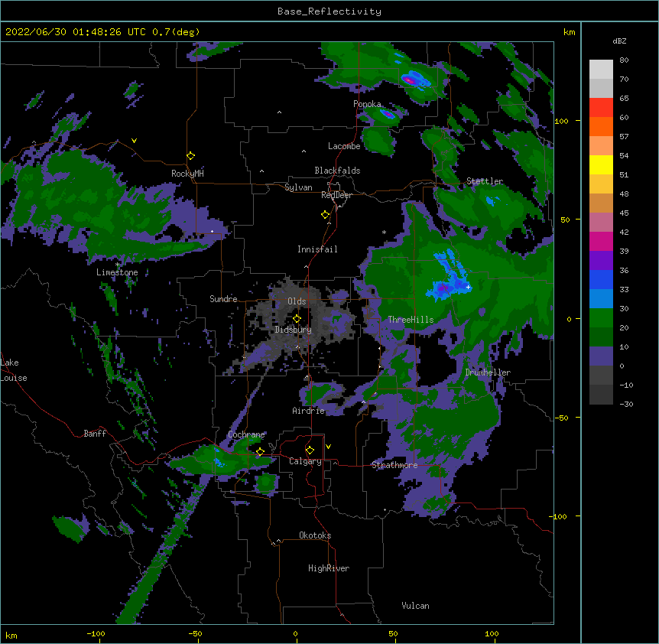Click the Lacombe city label
The height and width of the screenshot is (644, 659).
344,146
